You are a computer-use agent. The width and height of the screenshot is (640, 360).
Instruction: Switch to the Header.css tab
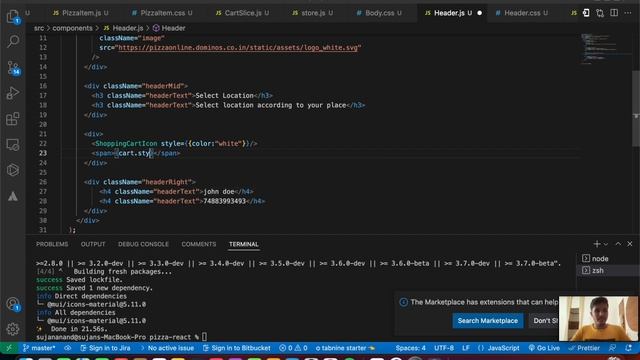coord(522,13)
